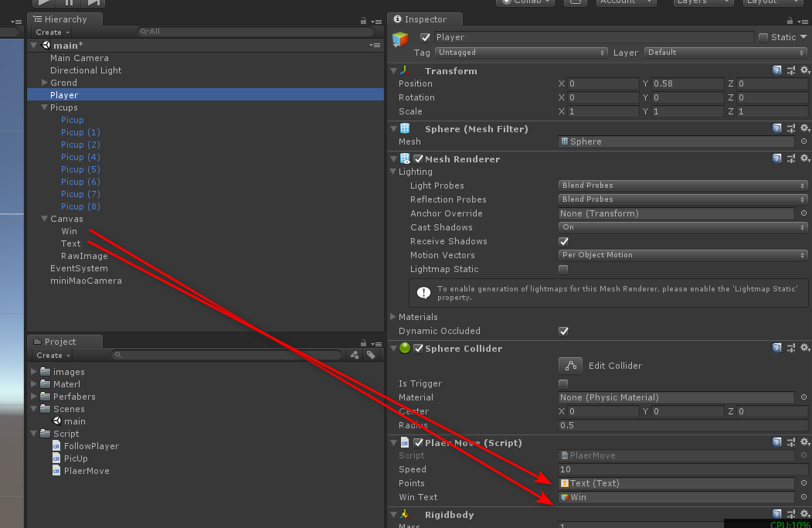The height and width of the screenshot is (528, 812).
Task: Click Project search by label icon
Action: [371, 355]
